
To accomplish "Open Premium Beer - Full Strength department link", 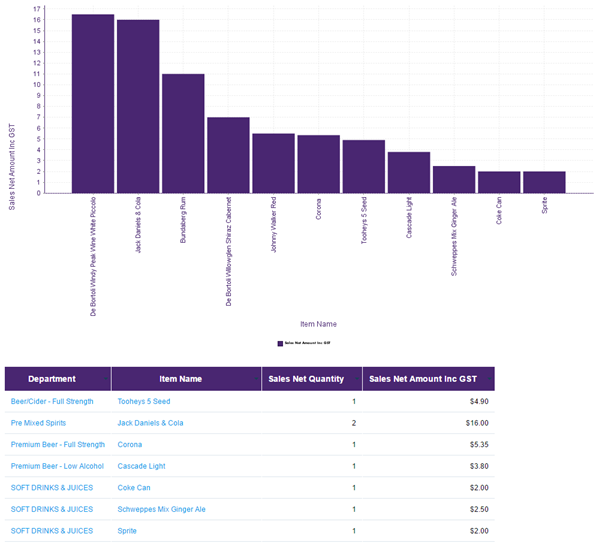I will tap(58, 444).
